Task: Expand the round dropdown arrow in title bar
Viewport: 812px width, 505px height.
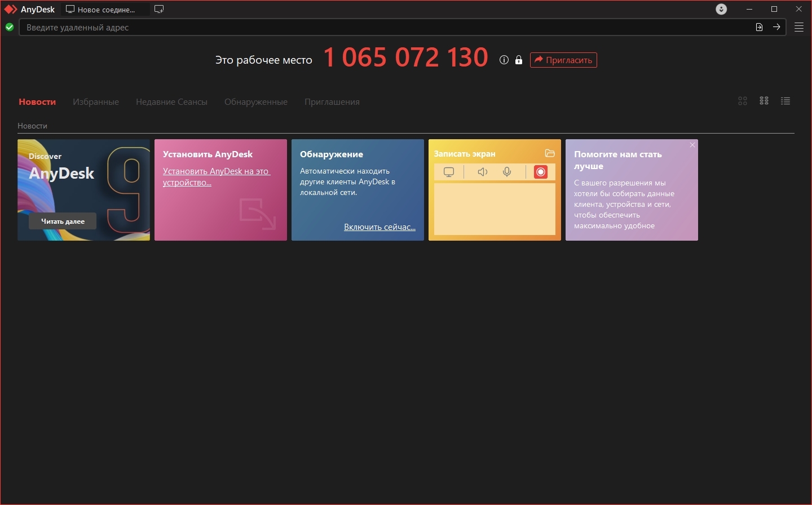Action: pos(721,9)
